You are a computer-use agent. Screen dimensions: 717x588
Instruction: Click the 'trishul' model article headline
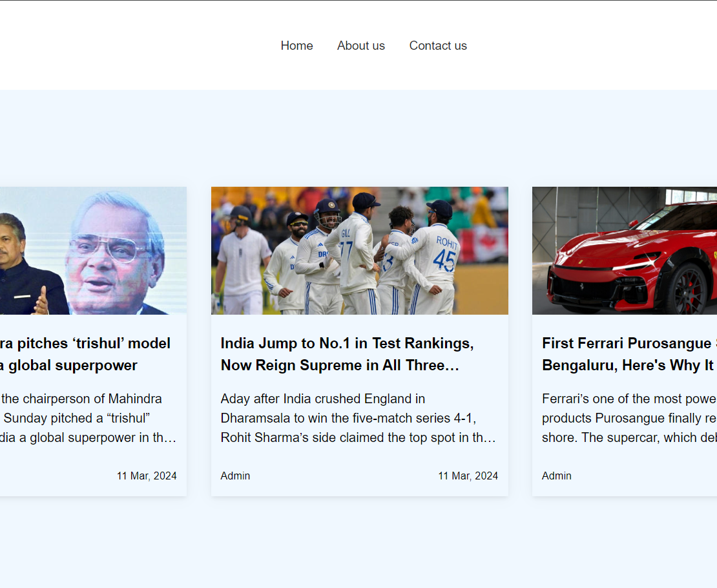[85, 354]
